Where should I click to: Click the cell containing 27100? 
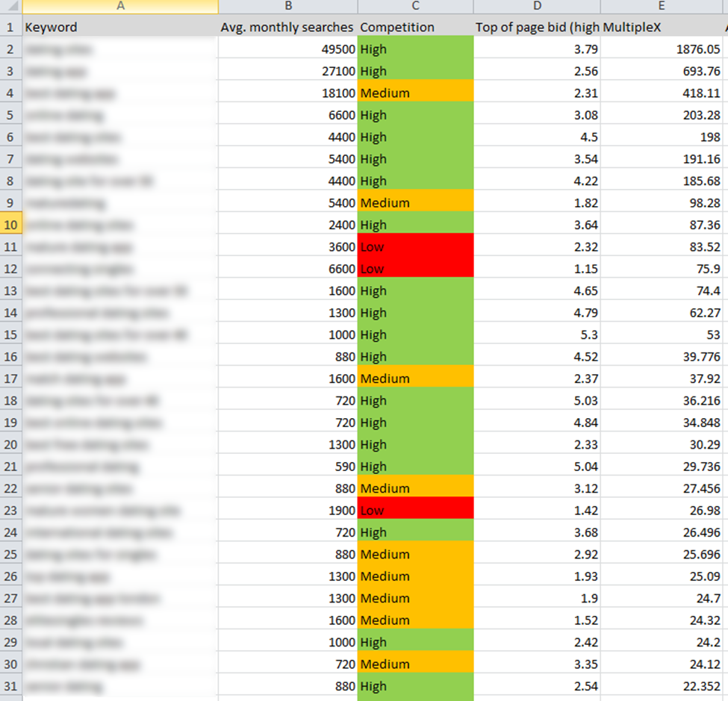click(287, 72)
